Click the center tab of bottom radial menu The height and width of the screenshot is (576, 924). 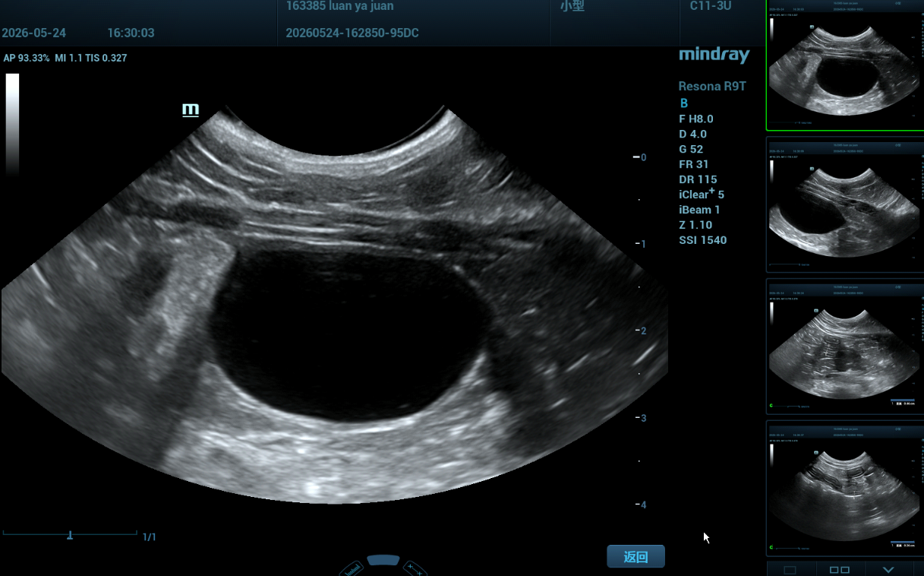(x=383, y=560)
